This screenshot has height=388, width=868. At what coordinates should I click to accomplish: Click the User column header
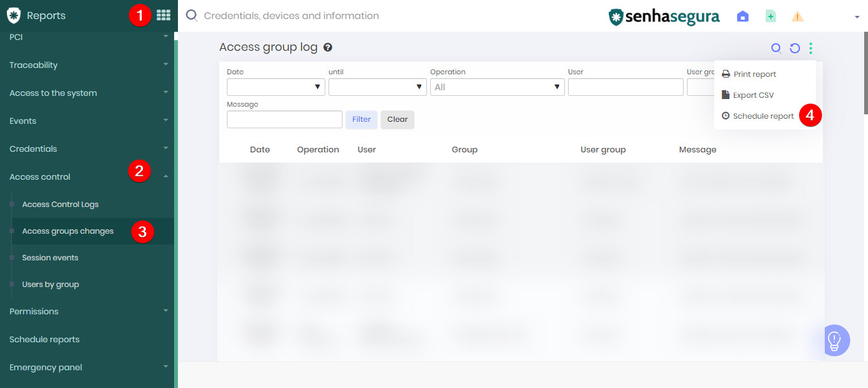tap(367, 150)
